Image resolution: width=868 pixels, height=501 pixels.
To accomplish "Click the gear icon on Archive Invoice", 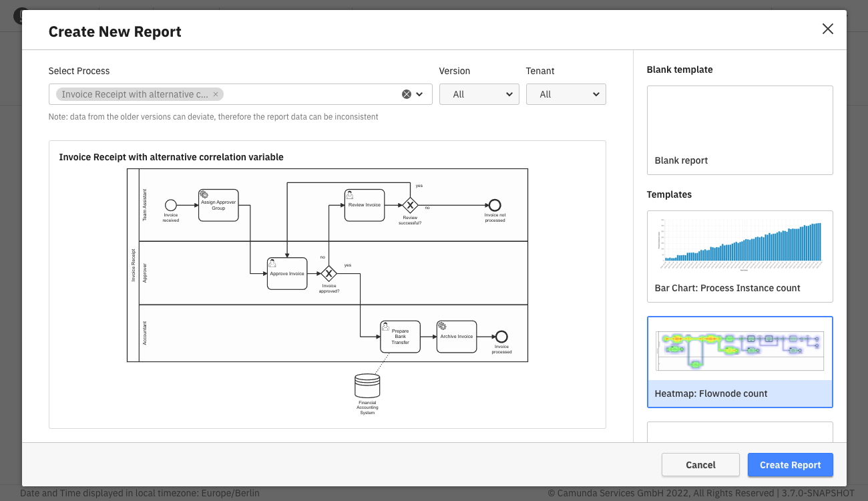I will pos(442,326).
